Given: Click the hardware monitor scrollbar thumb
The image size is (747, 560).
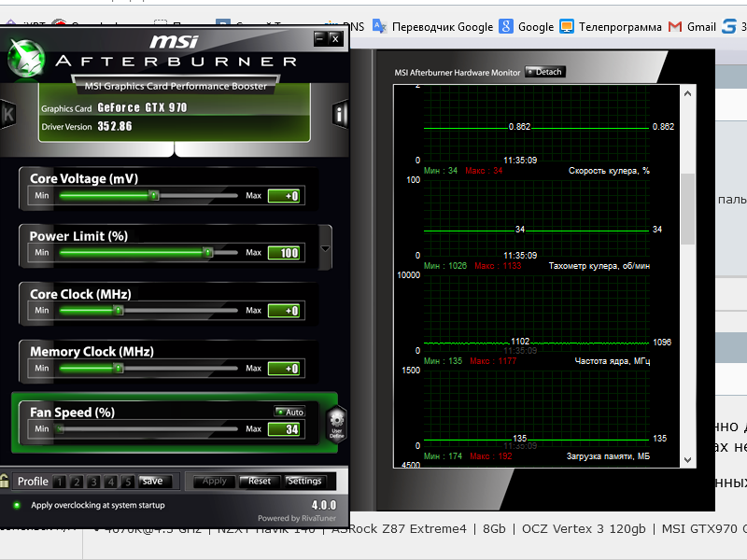Looking at the screenshot, I should click(687, 209).
